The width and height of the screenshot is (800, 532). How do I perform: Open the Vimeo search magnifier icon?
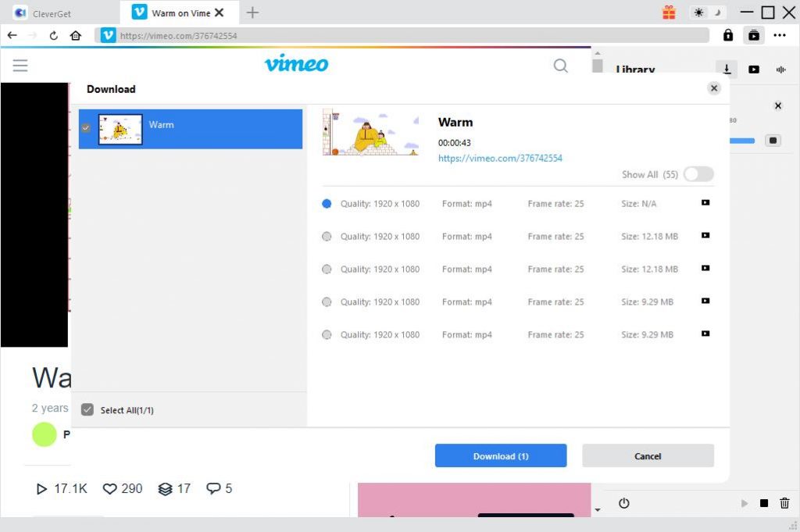point(560,66)
